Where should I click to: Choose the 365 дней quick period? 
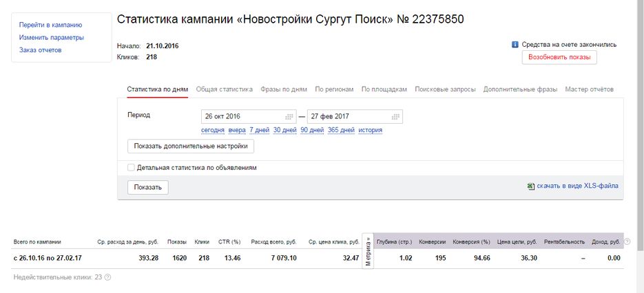[x=341, y=130]
